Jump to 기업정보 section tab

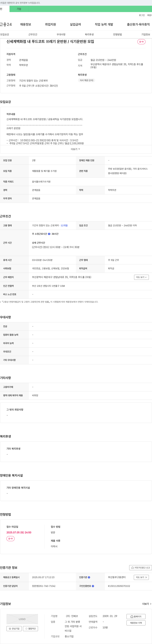click(146, 34)
